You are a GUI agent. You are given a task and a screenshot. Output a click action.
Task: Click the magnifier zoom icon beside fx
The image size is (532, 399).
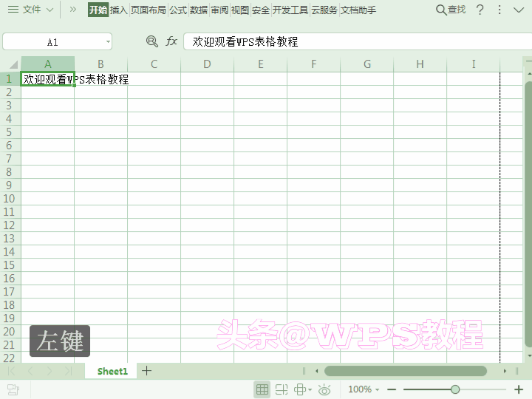[151, 41]
